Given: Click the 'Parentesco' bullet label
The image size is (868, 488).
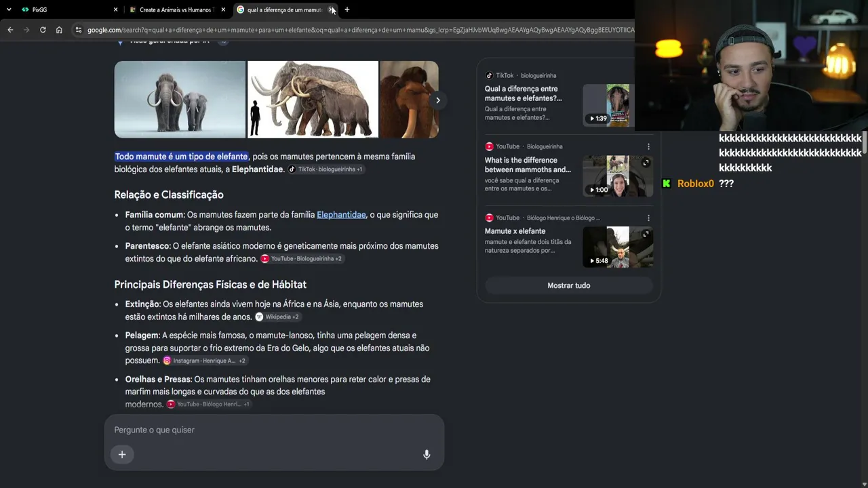Looking at the screenshot, I should click(148, 246).
